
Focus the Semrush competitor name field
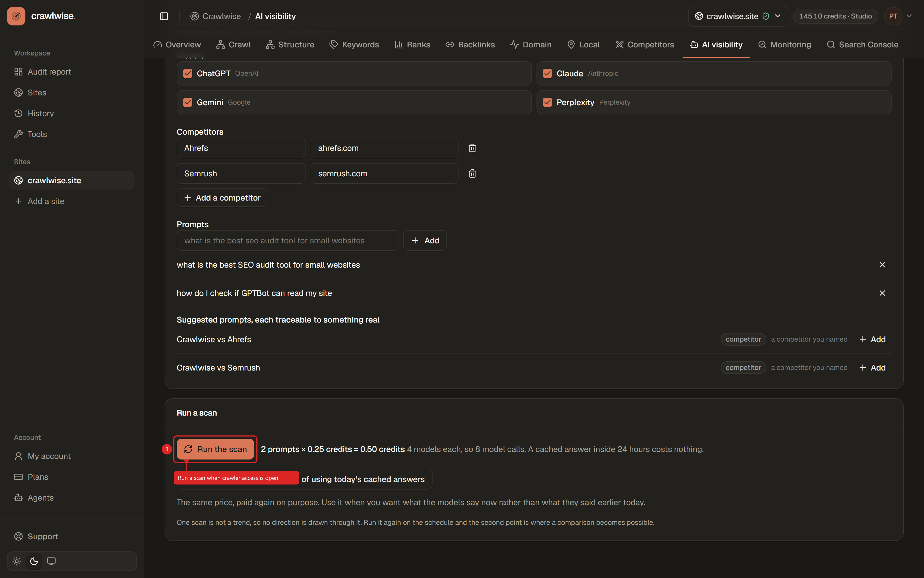241,174
